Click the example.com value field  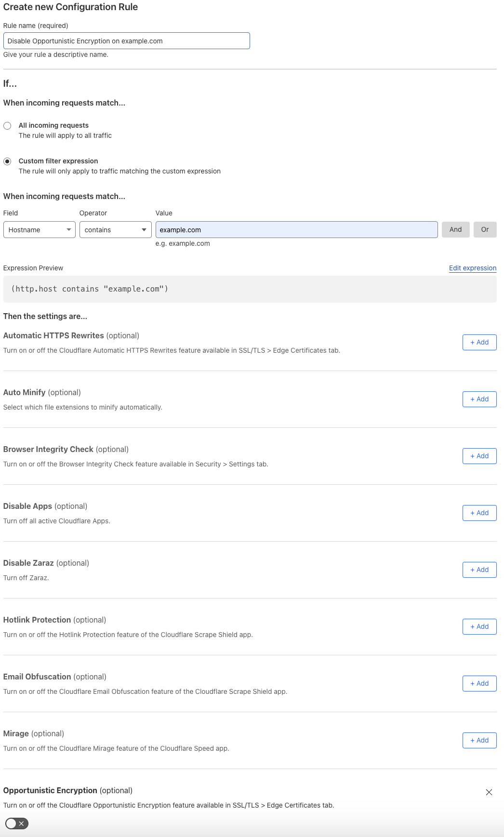[295, 229]
